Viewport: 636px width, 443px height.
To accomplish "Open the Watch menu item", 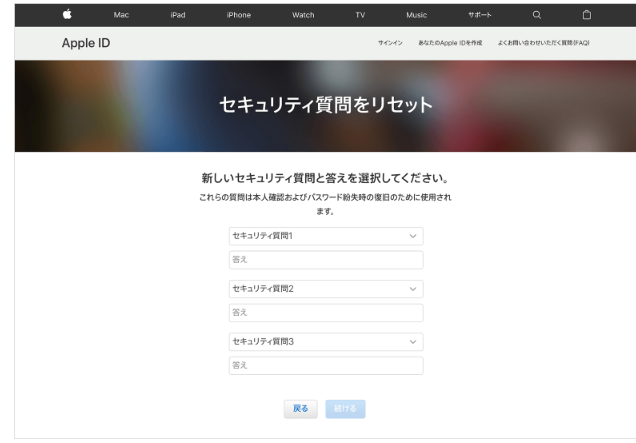I will tap(303, 15).
